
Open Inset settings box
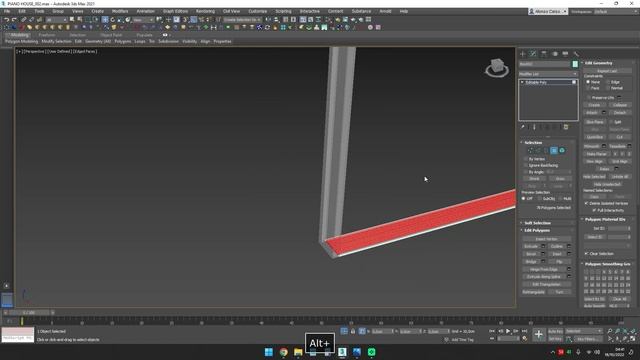coord(569,254)
